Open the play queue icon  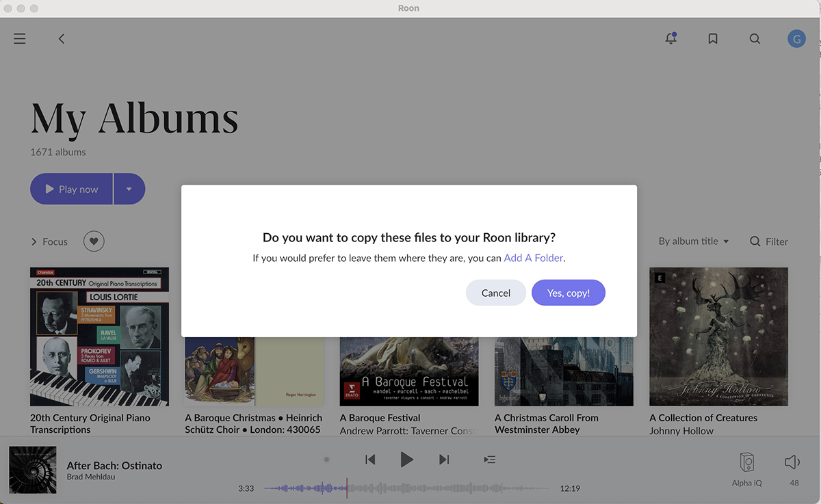click(x=489, y=460)
